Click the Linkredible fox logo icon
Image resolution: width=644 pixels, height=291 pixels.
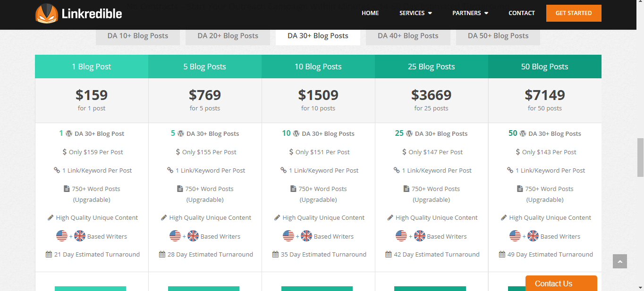click(x=46, y=14)
